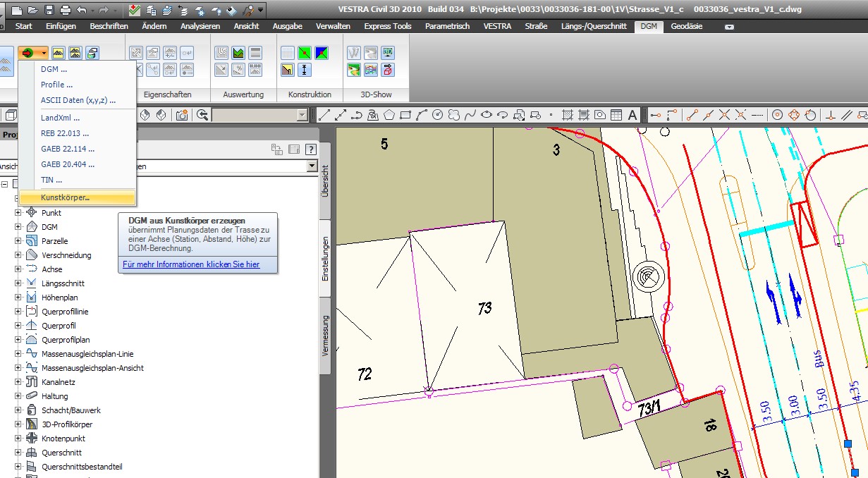Select Verschneidung in the project tree
This screenshot has height=478, width=868.
(x=66, y=255)
